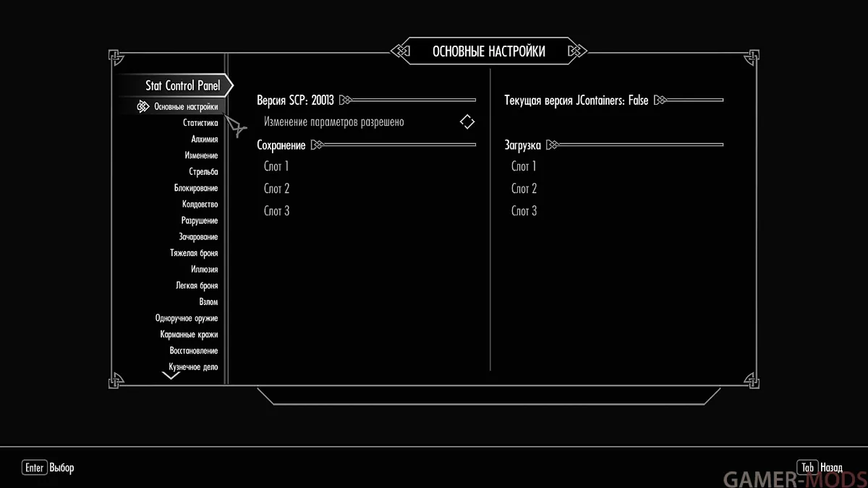
Task: Open the Восстановление skill page
Action: coord(194,351)
